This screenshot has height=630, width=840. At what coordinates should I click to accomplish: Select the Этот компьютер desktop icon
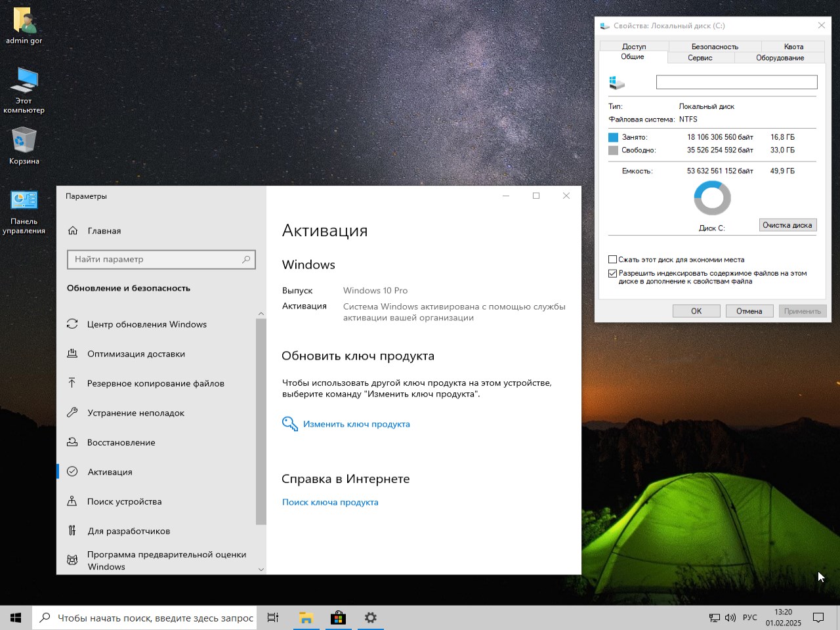point(24,90)
